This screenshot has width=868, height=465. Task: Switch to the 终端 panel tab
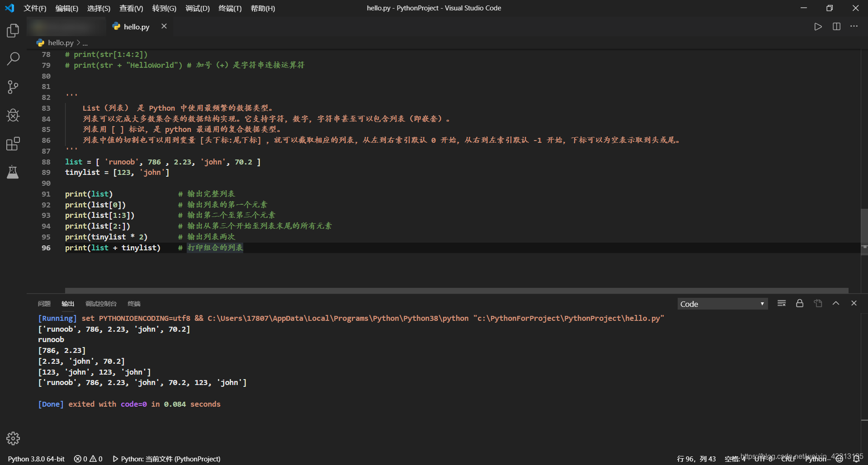[x=134, y=304]
